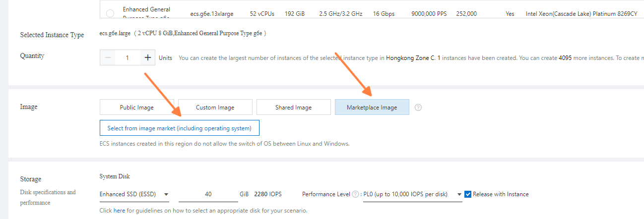Open the PL0 performance level dropdown

pyautogui.click(x=459, y=194)
